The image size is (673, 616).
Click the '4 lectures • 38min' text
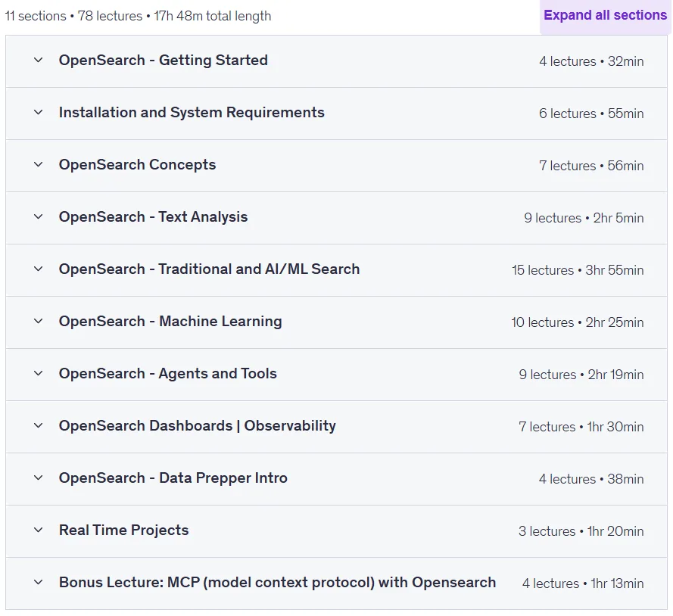click(591, 479)
